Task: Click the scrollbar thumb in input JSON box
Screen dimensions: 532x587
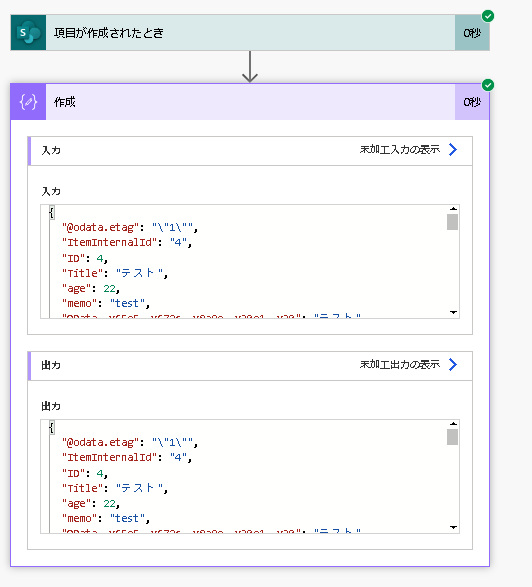Action: (x=452, y=222)
